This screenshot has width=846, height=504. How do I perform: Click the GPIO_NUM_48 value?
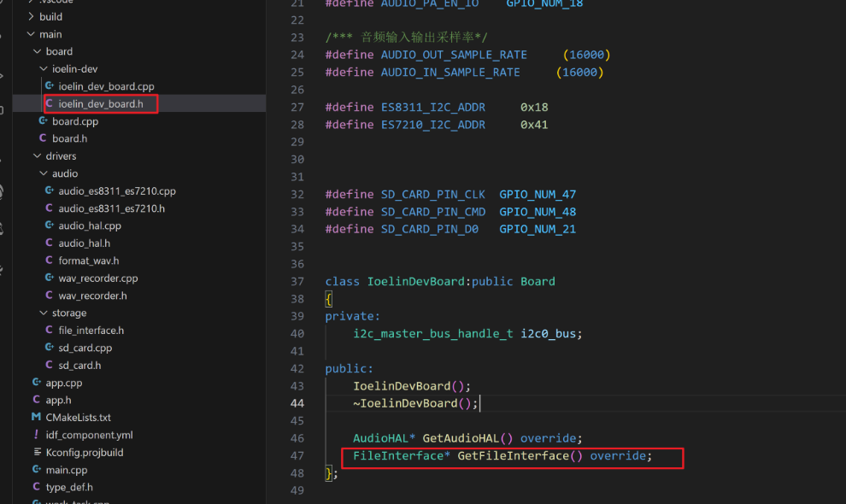coord(538,212)
